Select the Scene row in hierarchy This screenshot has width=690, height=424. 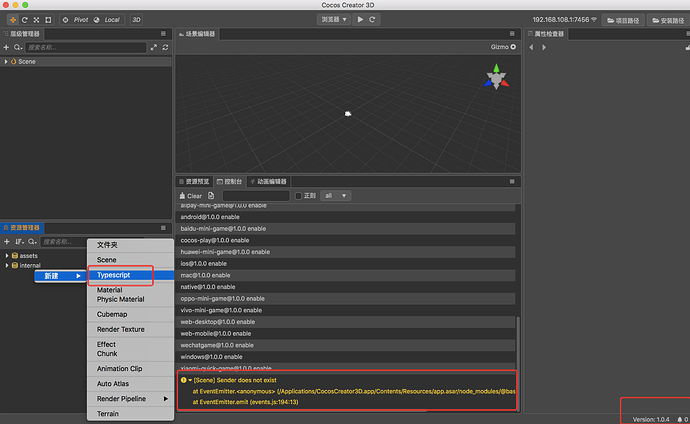click(86, 62)
